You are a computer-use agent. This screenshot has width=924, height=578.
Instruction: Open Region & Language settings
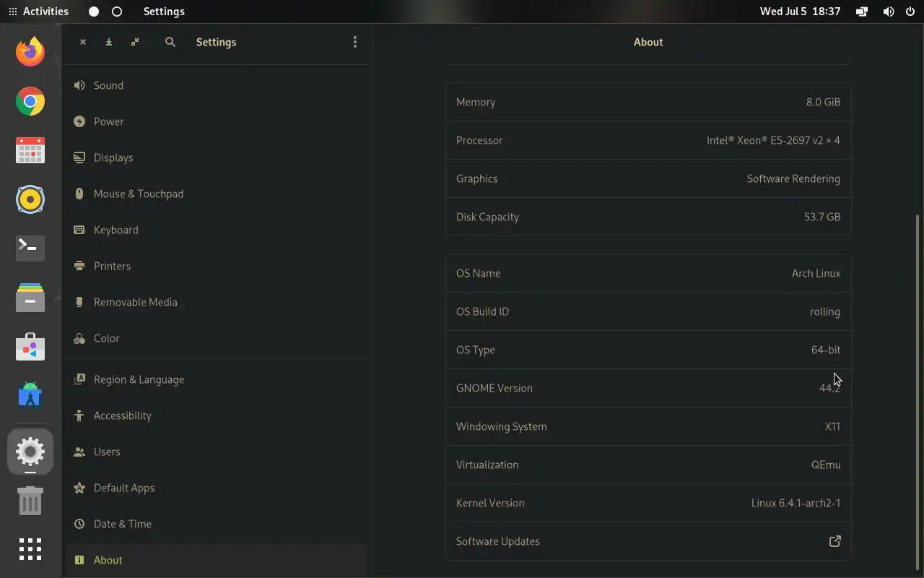[x=217, y=379]
